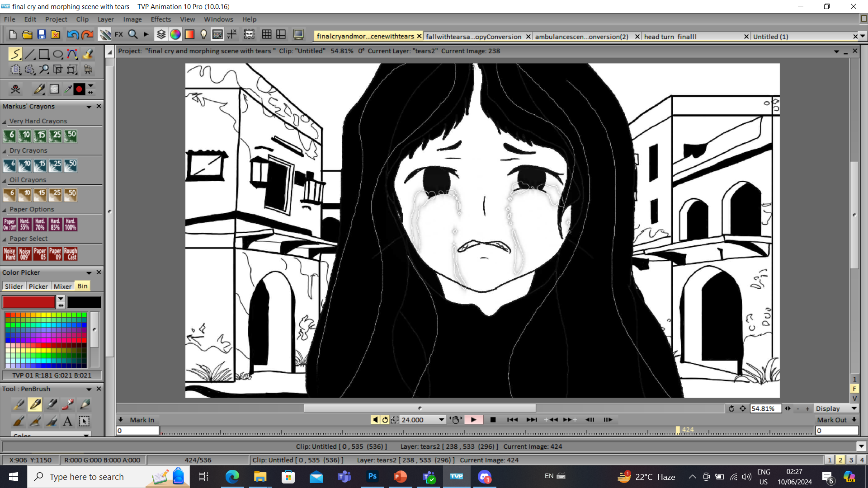Save project with the floppy disk icon
This screenshot has width=868, height=488.
coord(42,34)
